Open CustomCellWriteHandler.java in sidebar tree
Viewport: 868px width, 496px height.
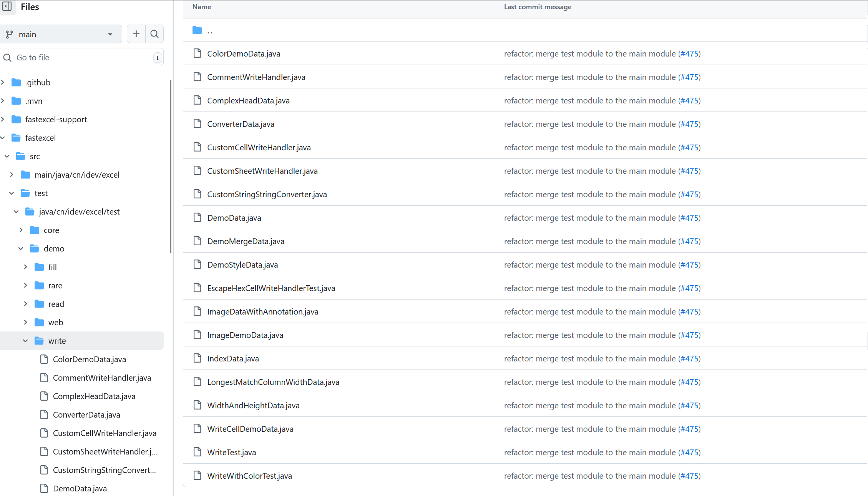[x=105, y=433]
